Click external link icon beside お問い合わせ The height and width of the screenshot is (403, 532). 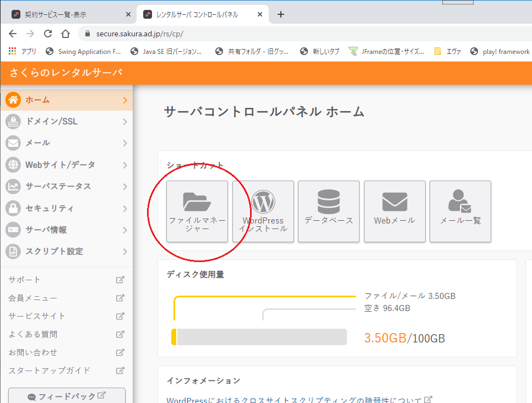point(120,352)
